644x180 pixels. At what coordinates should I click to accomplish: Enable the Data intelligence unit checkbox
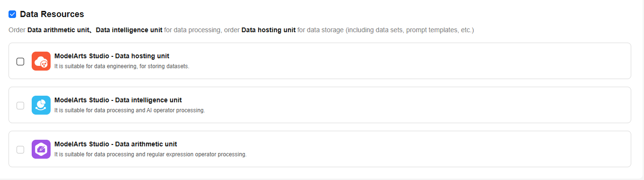(20, 106)
